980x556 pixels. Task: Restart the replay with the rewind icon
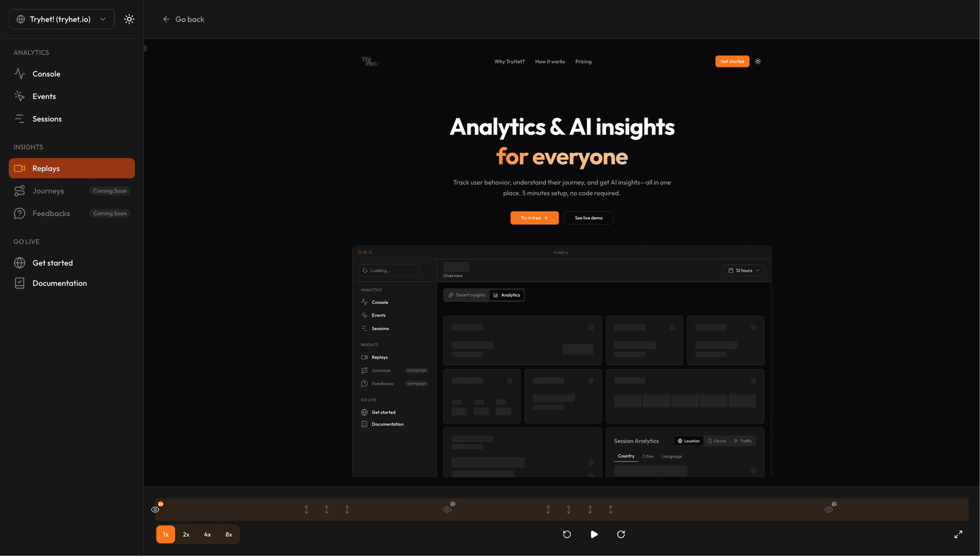[x=566, y=534]
